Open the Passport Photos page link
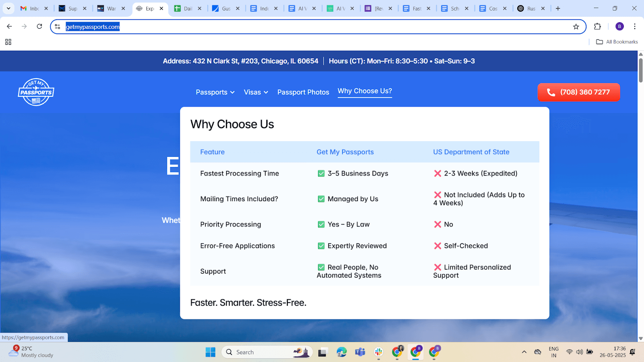Image resolution: width=644 pixels, height=362 pixels. pyautogui.click(x=303, y=92)
